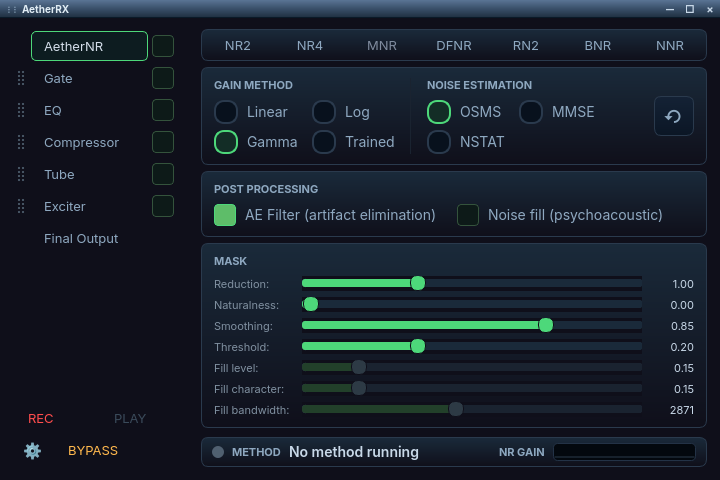
Task: Switch to the DFNR tab
Action: point(454,45)
